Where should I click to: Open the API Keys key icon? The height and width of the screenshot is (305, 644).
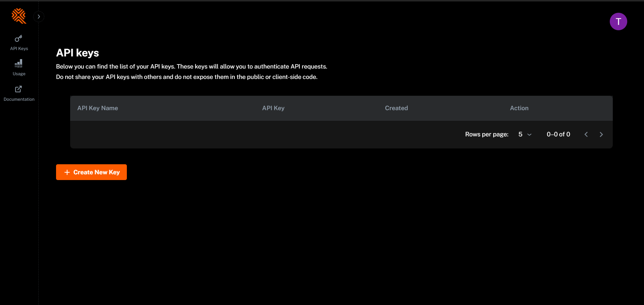click(19, 39)
